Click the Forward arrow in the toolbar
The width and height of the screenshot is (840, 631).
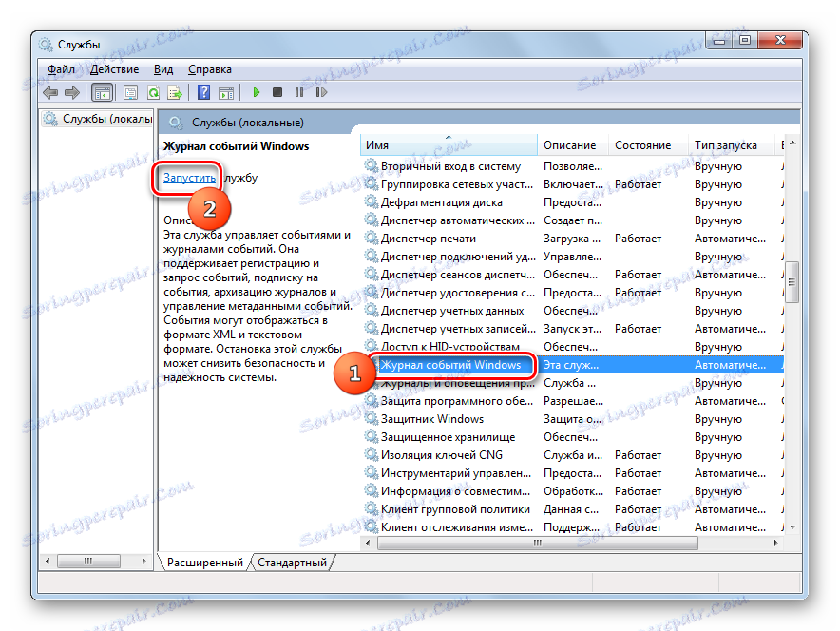[72, 93]
